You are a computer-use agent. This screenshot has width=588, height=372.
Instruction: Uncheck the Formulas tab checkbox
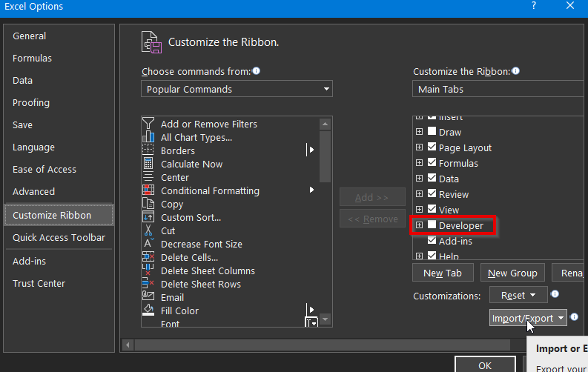432,162
